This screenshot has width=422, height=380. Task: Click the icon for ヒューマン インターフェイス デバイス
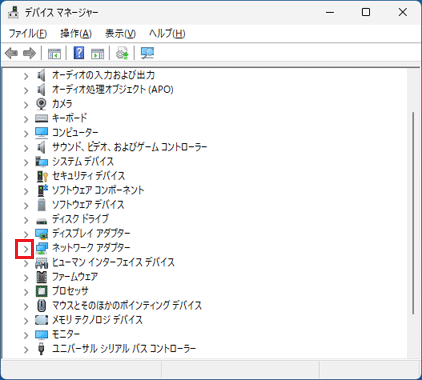[41, 263]
